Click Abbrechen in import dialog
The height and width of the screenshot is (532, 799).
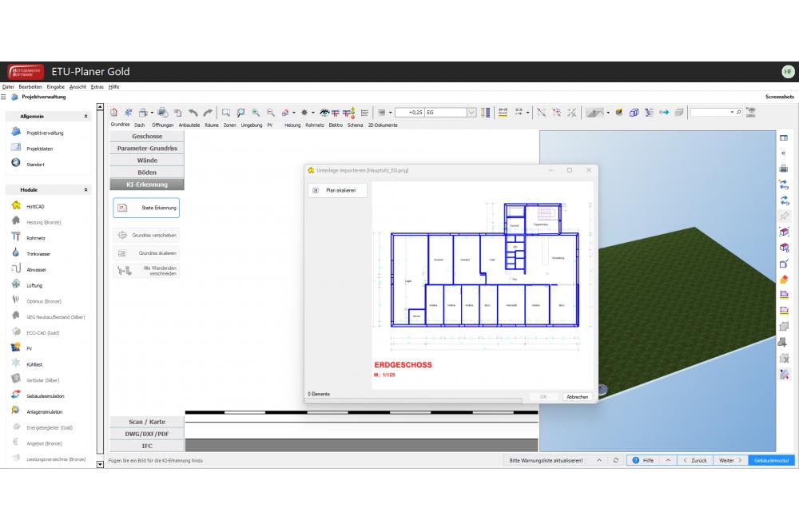tap(577, 396)
